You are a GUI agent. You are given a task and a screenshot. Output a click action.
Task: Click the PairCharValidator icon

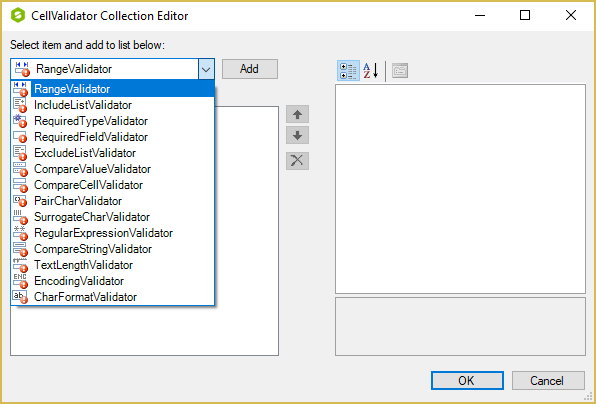(21, 201)
